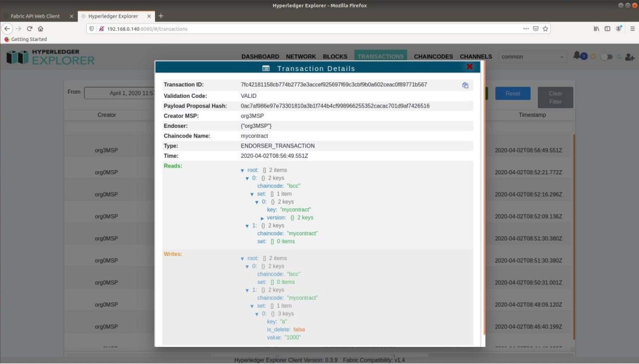Go to the Chaincodes page
639x364 pixels.
[x=433, y=57]
